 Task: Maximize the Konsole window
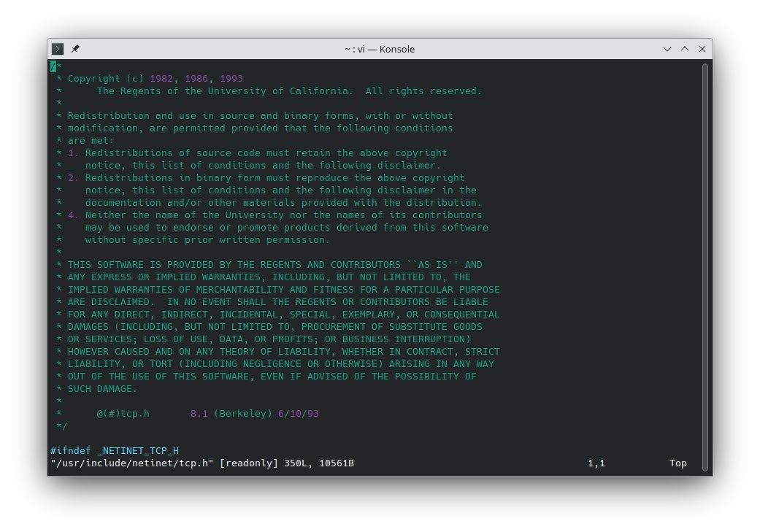pos(684,49)
